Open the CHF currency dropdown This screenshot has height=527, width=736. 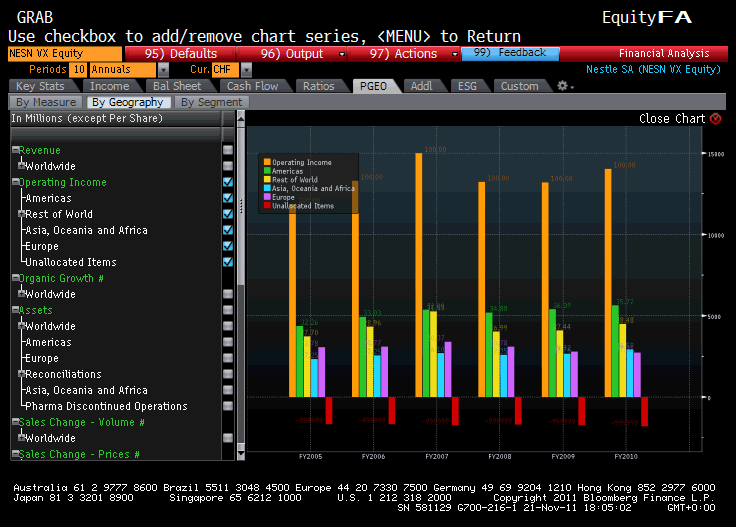pyautogui.click(x=233, y=70)
